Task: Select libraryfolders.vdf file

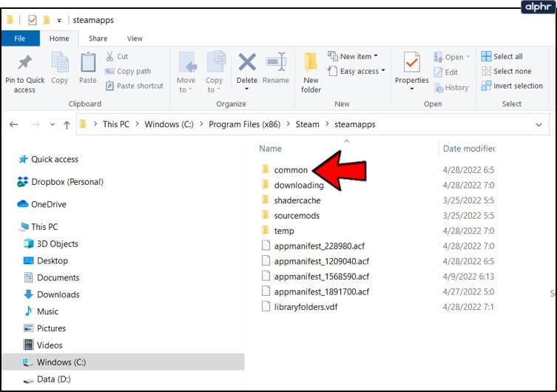Action: click(300, 307)
